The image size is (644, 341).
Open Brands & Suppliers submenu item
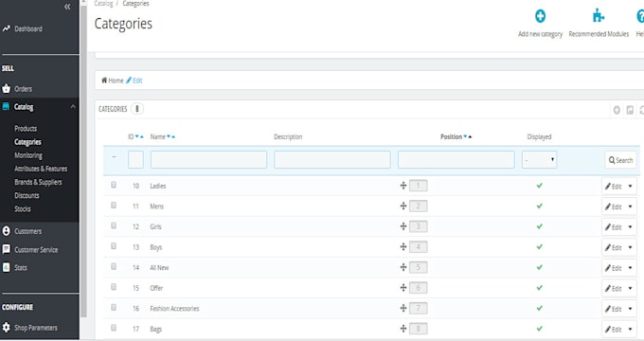38,182
